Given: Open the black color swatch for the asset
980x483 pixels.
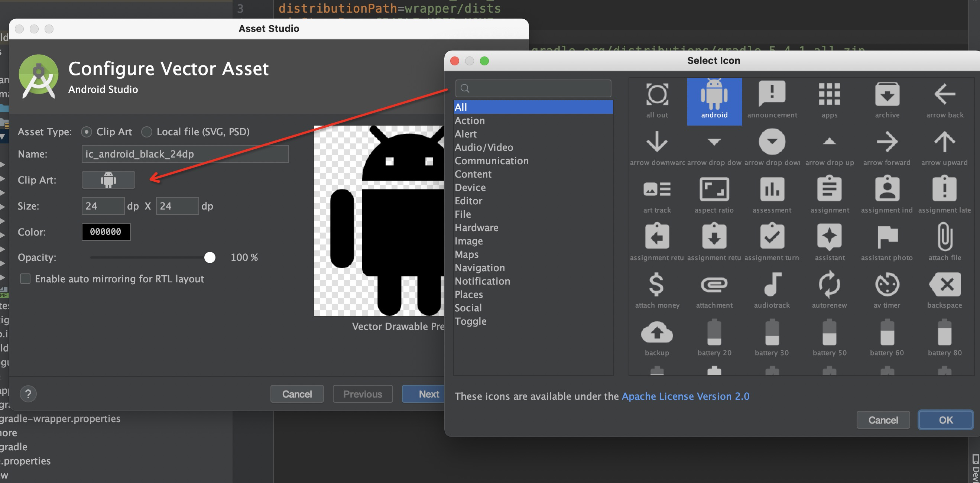Looking at the screenshot, I should 106,232.
